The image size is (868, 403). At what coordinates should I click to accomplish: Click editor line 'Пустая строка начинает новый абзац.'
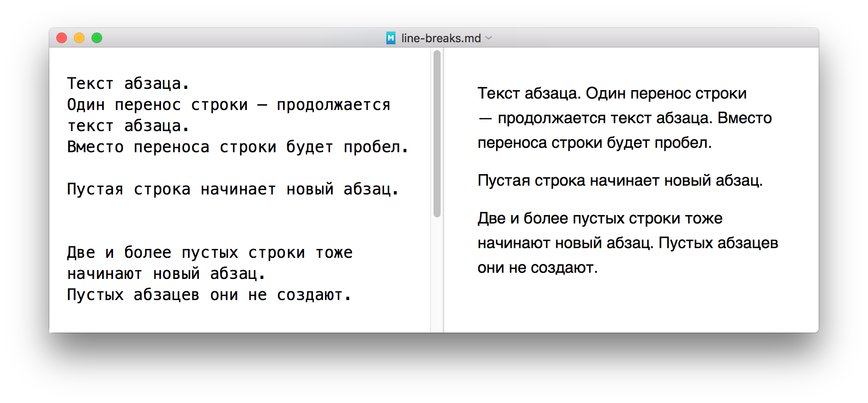click(233, 189)
